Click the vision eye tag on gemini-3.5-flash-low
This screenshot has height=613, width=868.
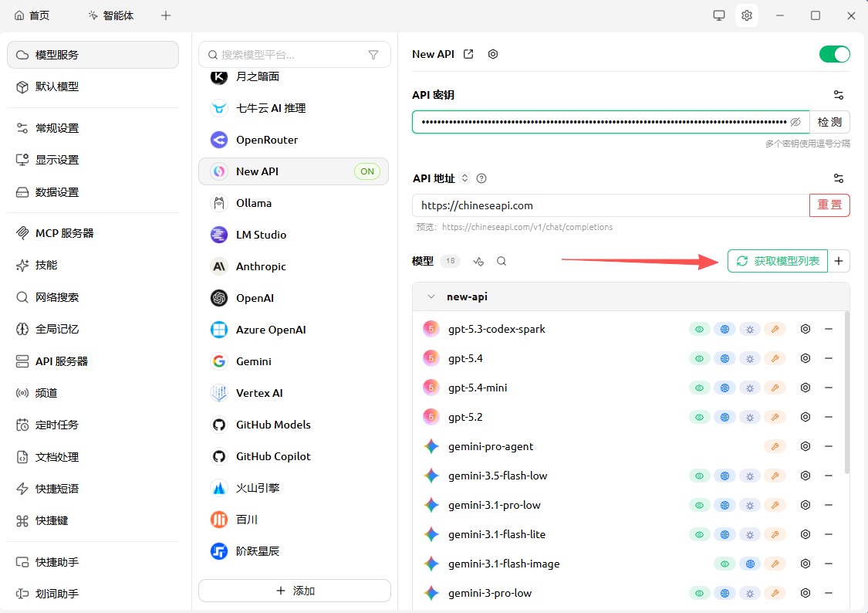tap(700, 476)
